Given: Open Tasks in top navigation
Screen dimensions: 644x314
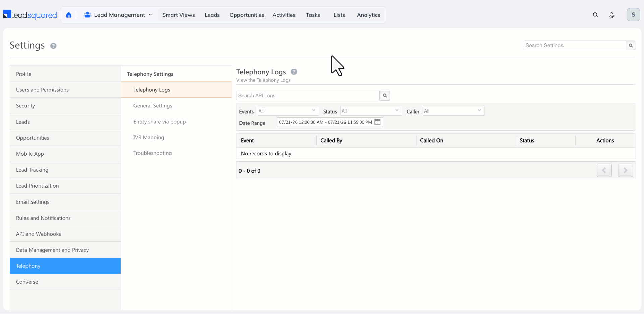Looking at the screenshot, I should (313, 15).
